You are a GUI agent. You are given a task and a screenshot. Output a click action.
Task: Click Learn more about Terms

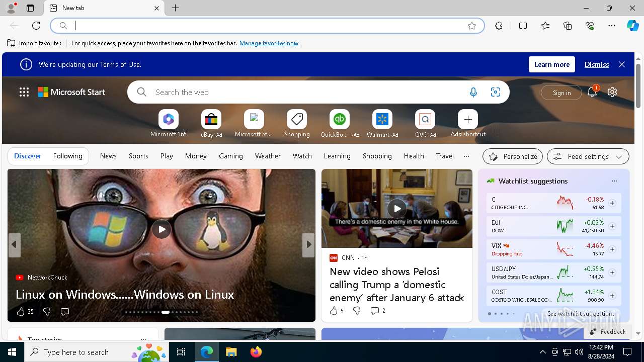[x=552, y=64]
